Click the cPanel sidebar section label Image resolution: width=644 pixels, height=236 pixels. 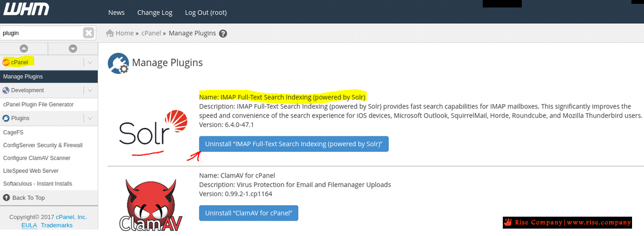pyautogui.click(x=20, y=63)
